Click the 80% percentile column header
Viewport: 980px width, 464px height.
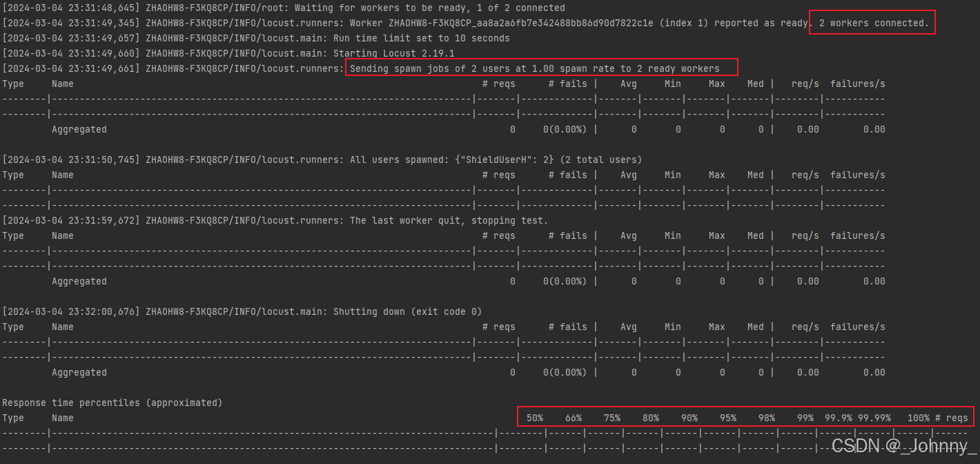pos(651,418)
